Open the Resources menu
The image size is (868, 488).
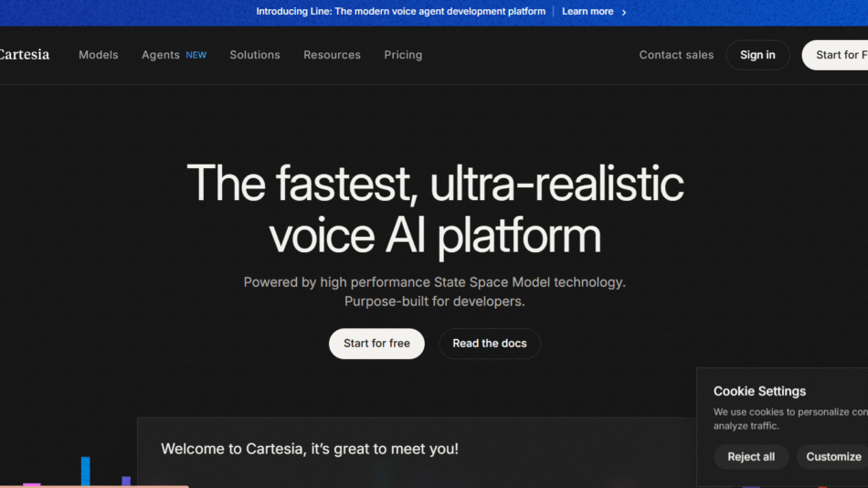(x=333, y=55)
